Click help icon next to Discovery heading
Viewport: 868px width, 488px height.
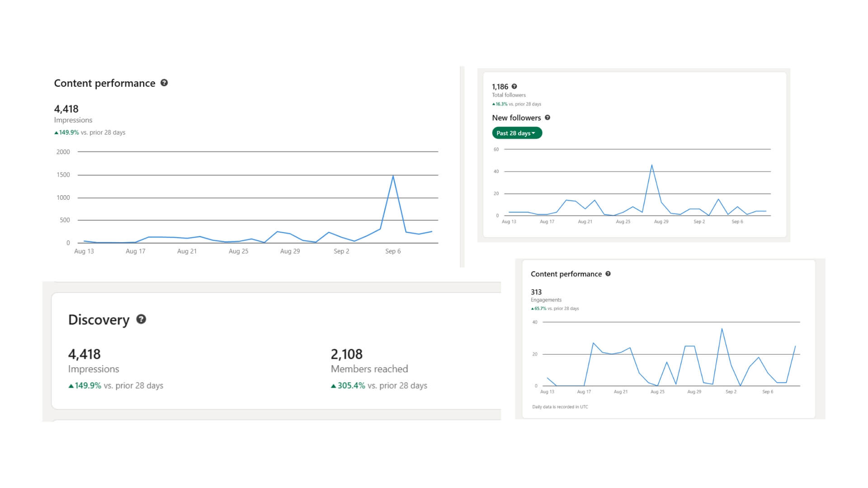click(x=141, y=319)
